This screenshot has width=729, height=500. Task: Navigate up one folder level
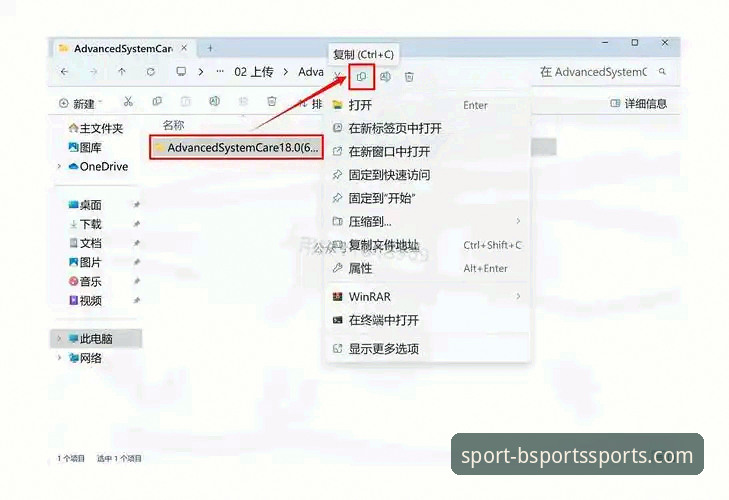pyautogui.click(x=122, y=72)
